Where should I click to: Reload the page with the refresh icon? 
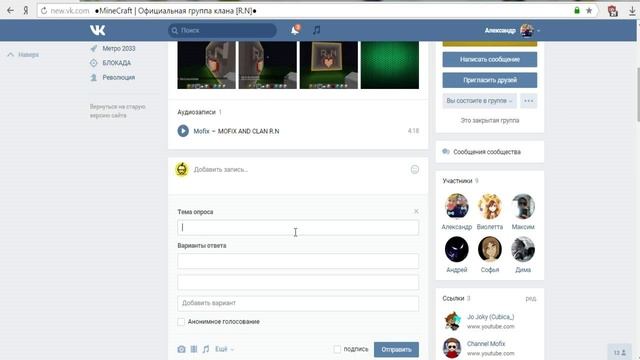pos(44,11)
